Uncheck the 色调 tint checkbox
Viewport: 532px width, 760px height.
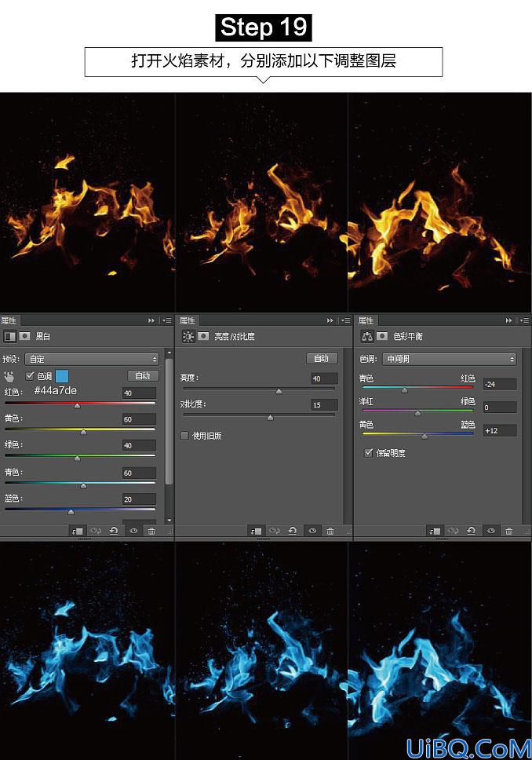pos(30,375)
